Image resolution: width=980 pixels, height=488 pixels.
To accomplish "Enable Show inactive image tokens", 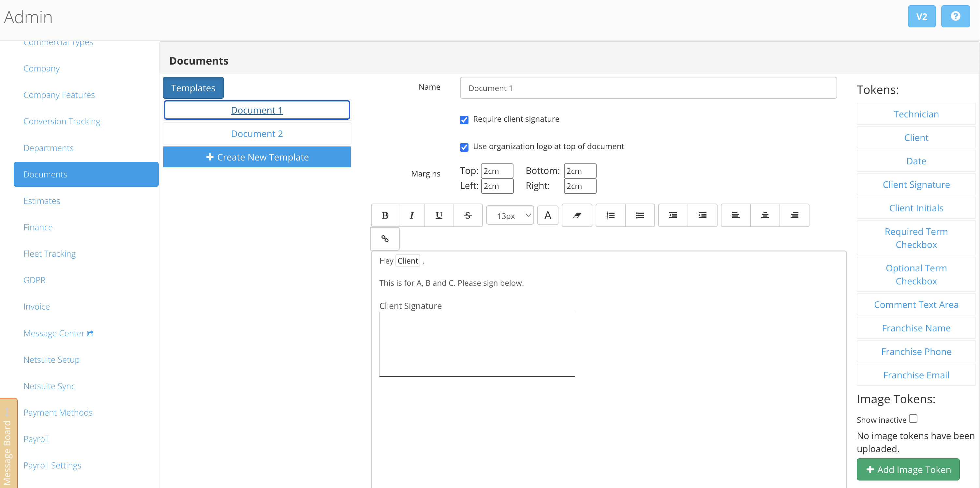I will [x=913, y=419].
